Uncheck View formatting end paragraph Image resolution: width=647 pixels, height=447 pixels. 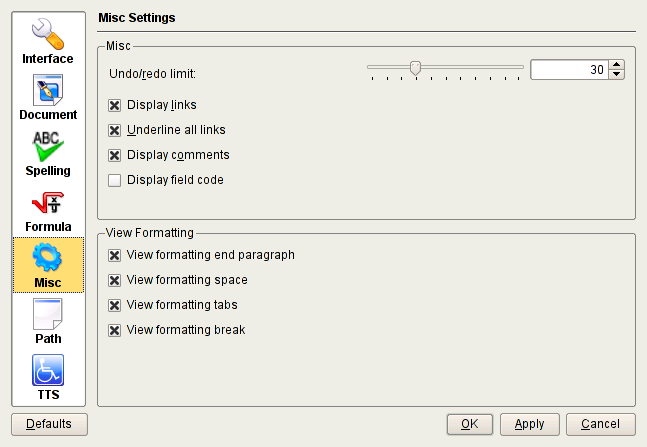click(115, 255)
